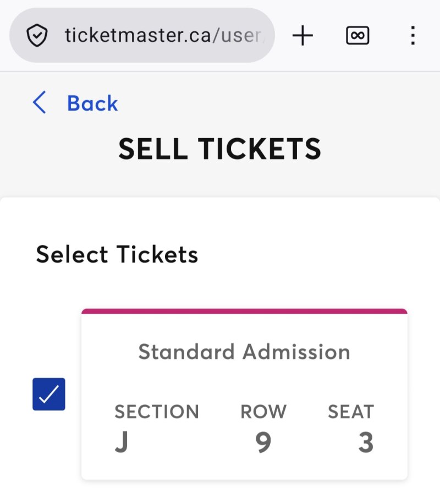
Task: Open the private tabs mask icon
Action: point(358,36)
